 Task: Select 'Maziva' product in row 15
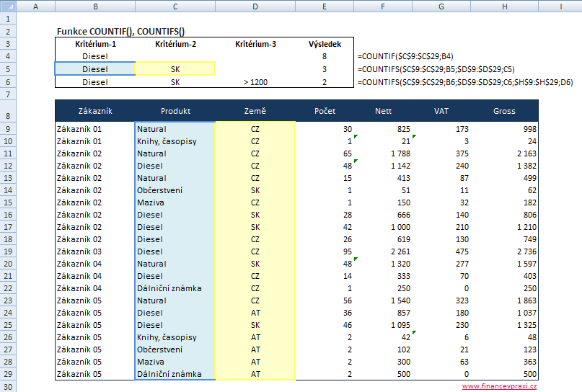tap(175, 202)
